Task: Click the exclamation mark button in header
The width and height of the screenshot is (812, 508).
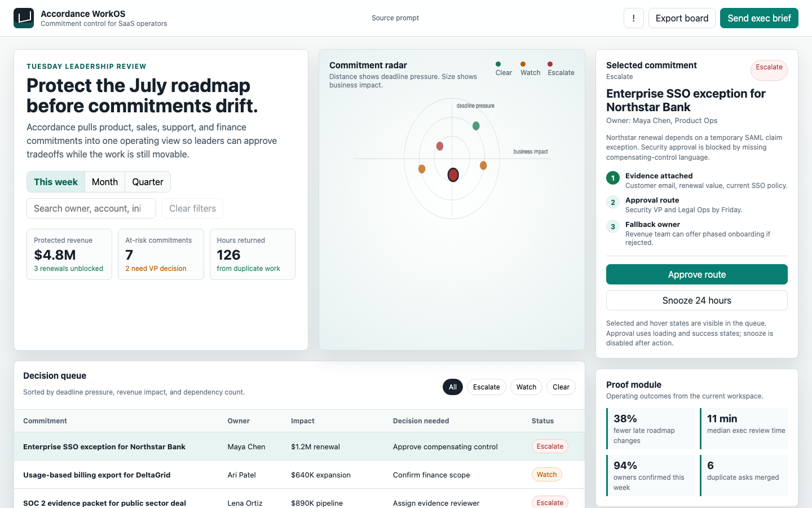Action: click(x=634, y=18)
